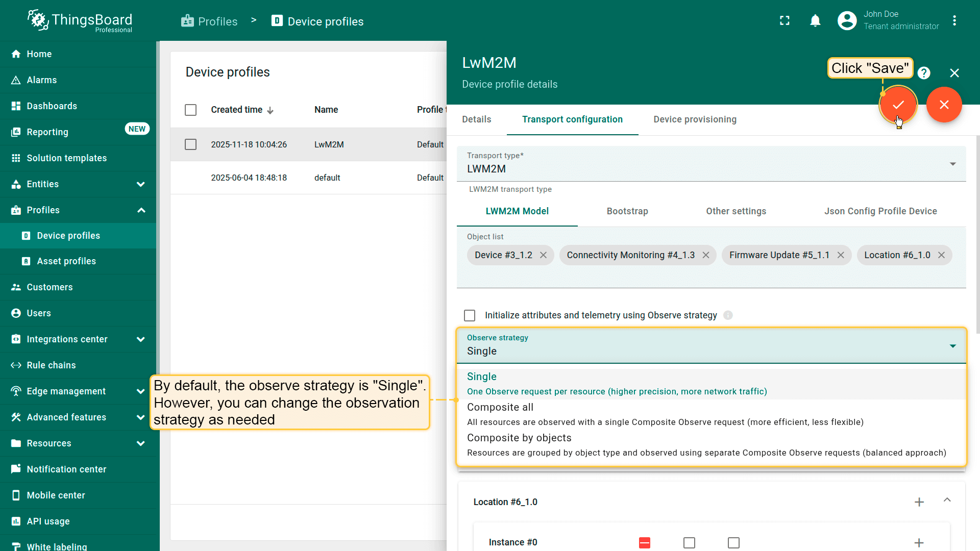
Task: Switch to the Device provisioning tab
Action: click(x=695, y=119)
